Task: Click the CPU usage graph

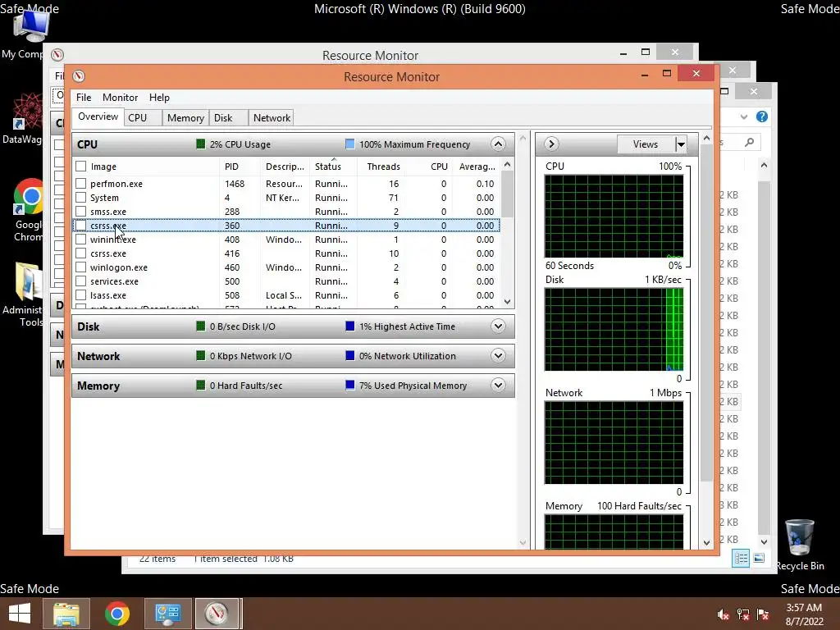Action: (x=614, y=216)
